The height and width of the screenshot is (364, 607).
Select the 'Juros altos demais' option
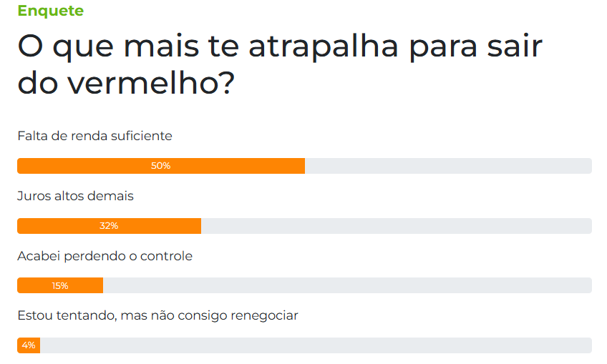click(75, 196)
